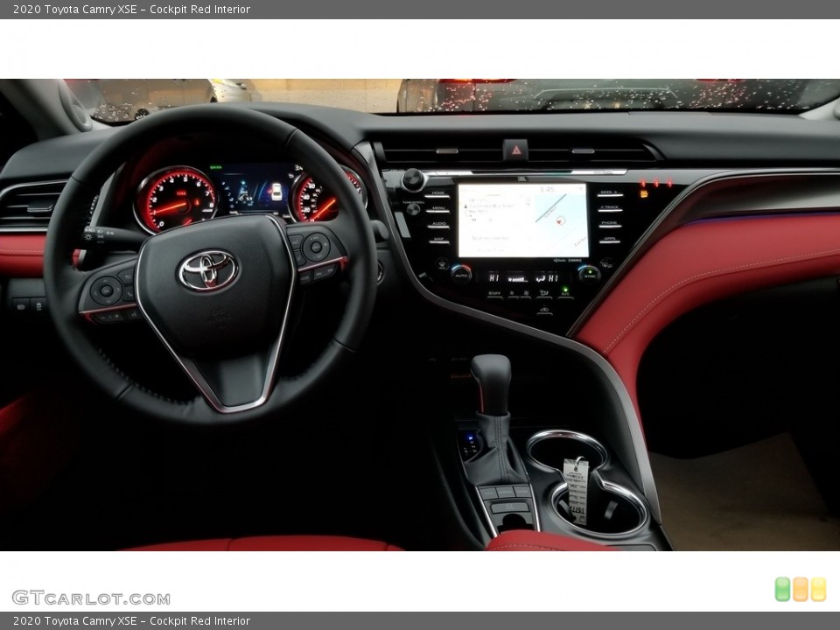Click the yellow square icon

point(819,589)
